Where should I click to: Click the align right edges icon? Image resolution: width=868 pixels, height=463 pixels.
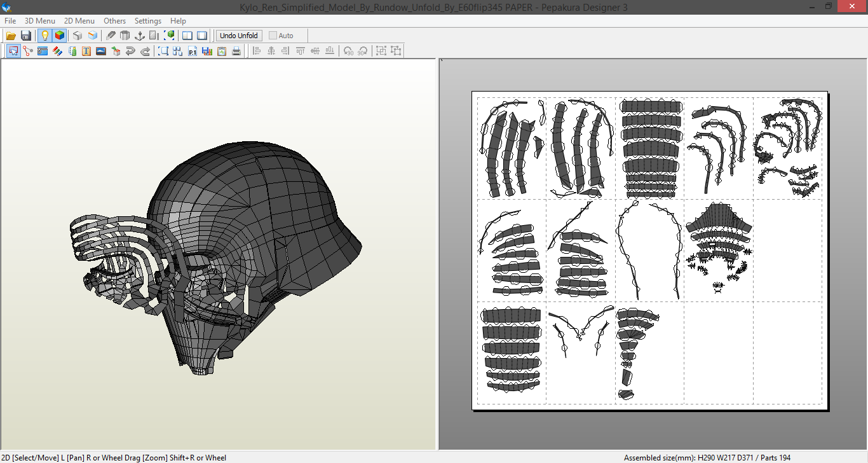(286, 51)
